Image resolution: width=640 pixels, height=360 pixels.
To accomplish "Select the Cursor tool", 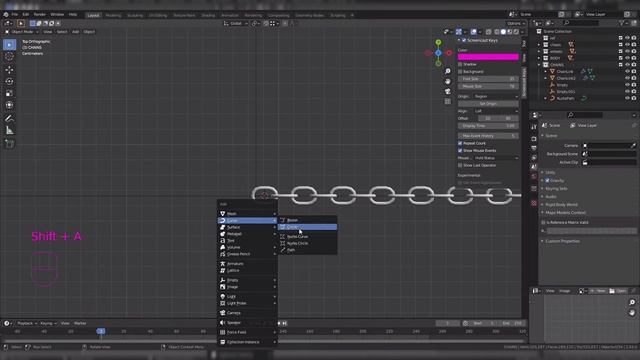I will click(9, 57).
